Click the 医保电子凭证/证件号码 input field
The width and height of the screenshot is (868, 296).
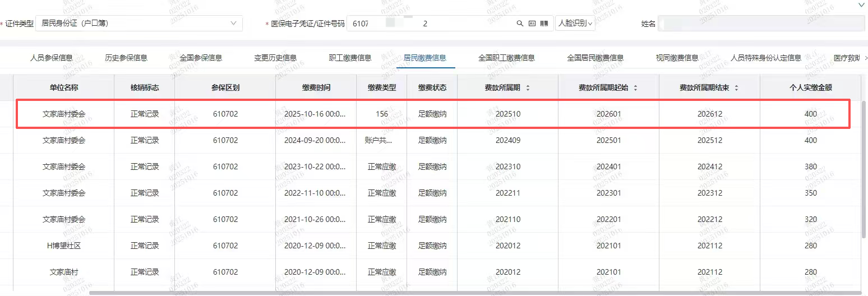(432, 24)
